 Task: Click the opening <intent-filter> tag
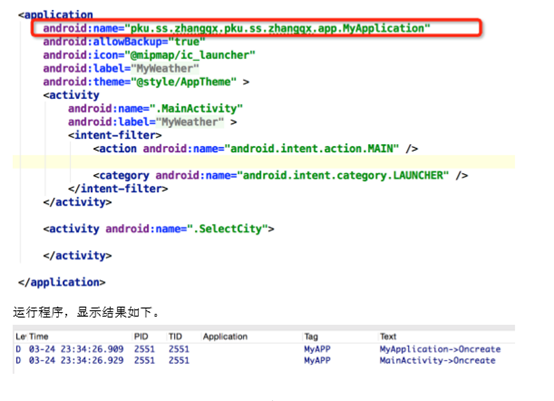click(x=115, y=135)
